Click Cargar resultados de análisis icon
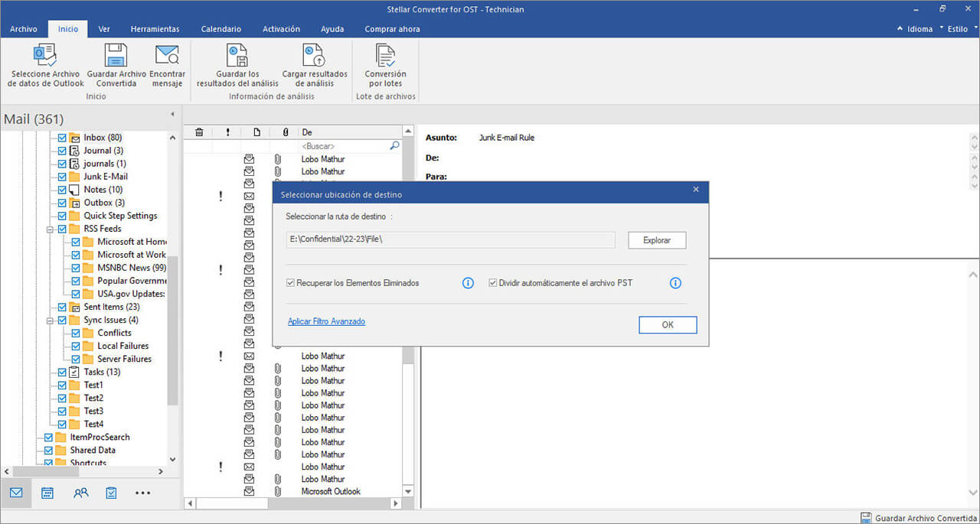Screen dimensions: 980x524 pos(314,56)
